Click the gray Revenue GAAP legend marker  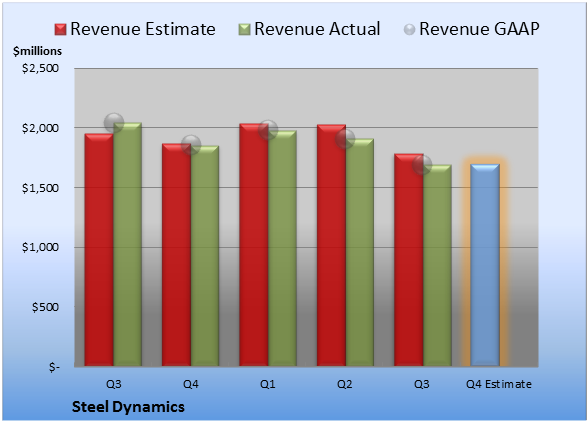coord(409,30)
